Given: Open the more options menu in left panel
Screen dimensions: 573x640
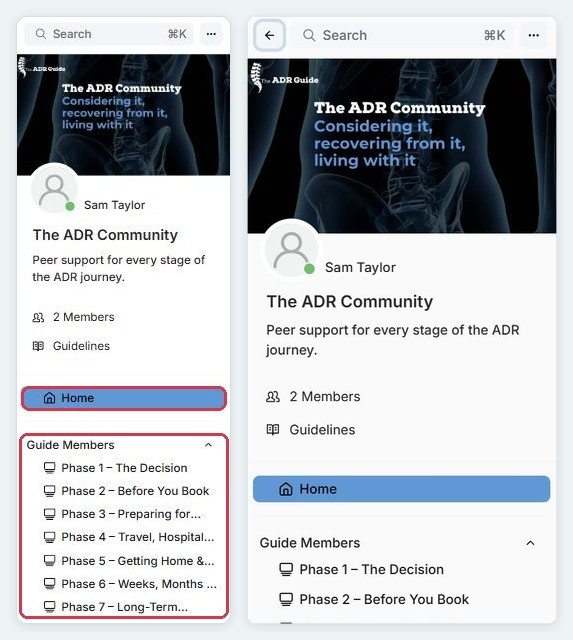Looking at the screenshot, I should pos(211,34).
